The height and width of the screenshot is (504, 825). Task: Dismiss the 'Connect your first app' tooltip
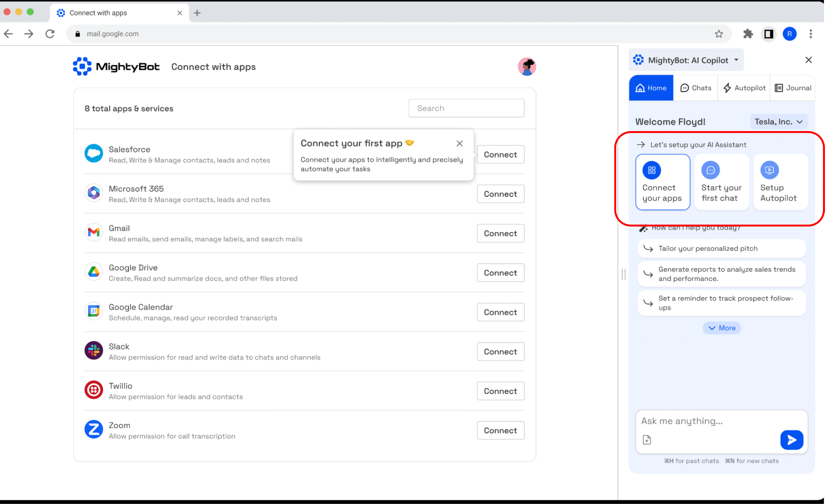pos(459,143)
